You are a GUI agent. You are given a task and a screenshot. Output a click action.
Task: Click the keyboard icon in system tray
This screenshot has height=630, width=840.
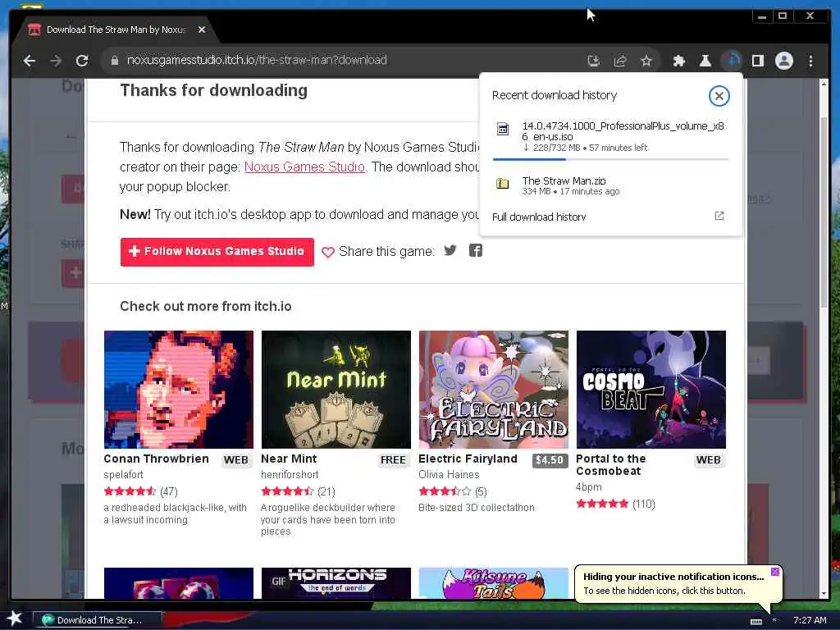(756, 621)
